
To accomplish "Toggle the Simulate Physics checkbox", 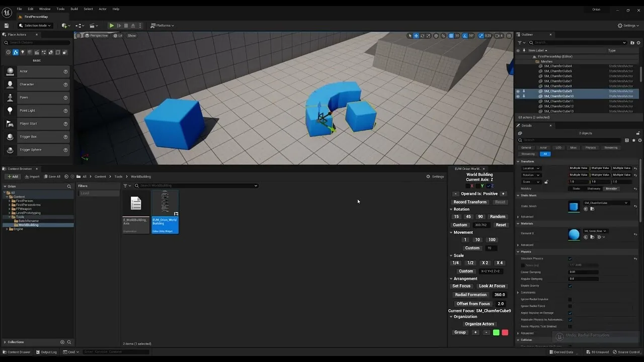I will point(570,258).
